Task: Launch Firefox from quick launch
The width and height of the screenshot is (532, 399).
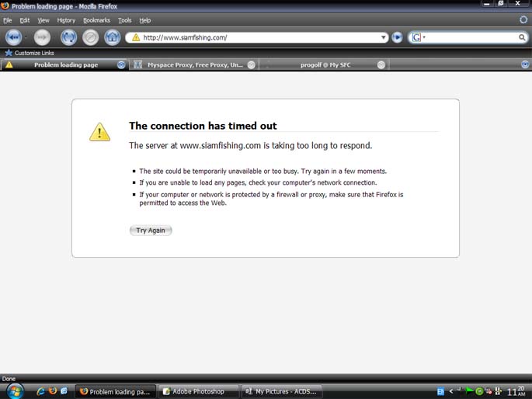Action: click(x=53, y=391)
